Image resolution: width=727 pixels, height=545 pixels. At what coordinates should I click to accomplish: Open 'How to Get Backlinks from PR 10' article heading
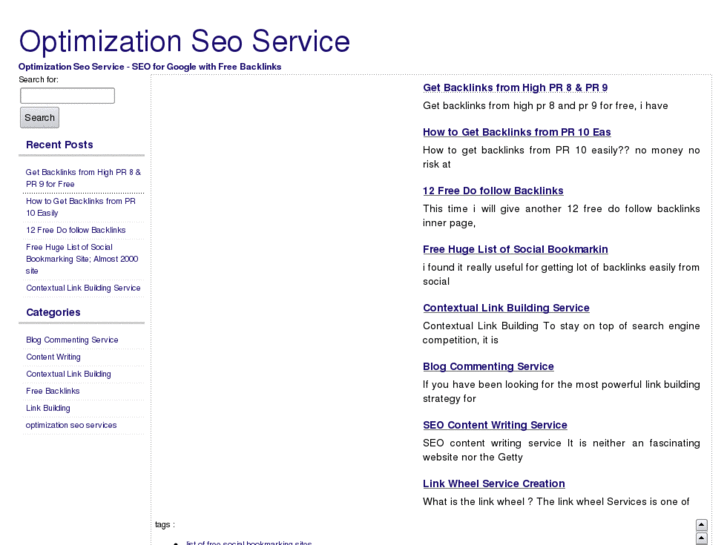(516, 132)
